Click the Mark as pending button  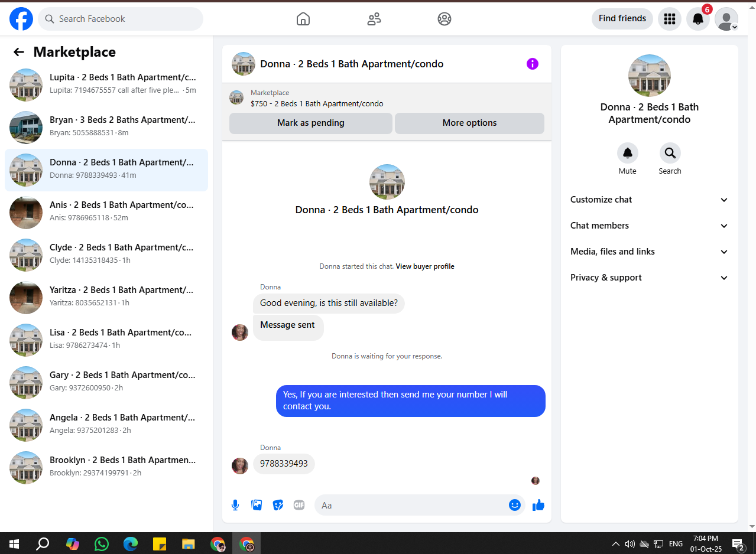[311, 123]
